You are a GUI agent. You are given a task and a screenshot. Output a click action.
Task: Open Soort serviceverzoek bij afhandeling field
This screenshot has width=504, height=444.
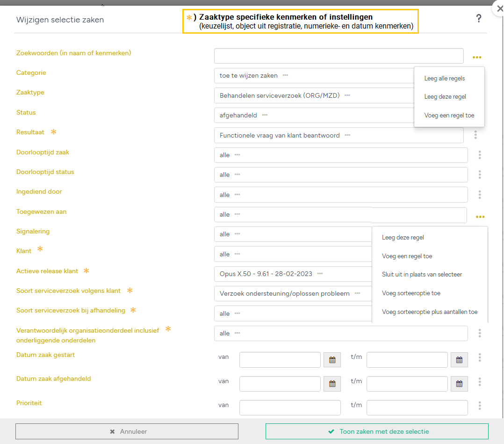pos(293,313)
